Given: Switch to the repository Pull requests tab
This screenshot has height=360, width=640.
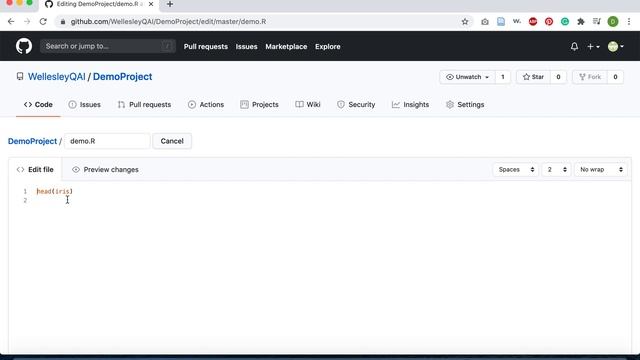Looking at the screenshot, I should pyautogui.click(x=144, y=104).
